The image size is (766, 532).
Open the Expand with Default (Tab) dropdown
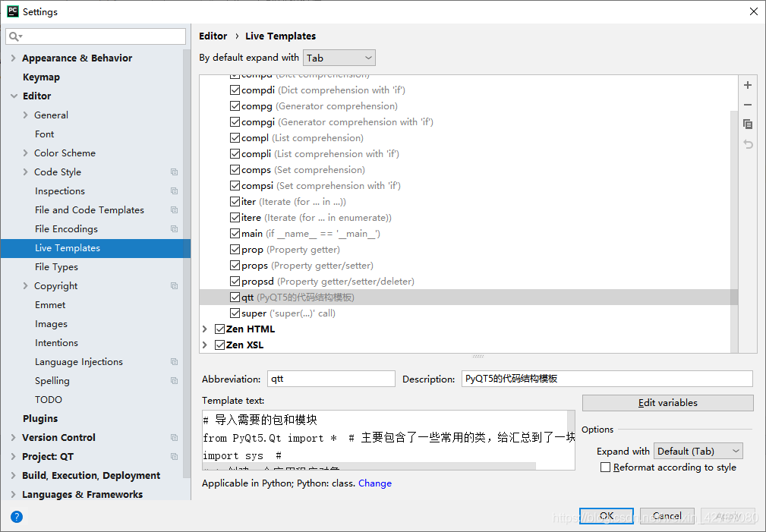coord(698,451)
